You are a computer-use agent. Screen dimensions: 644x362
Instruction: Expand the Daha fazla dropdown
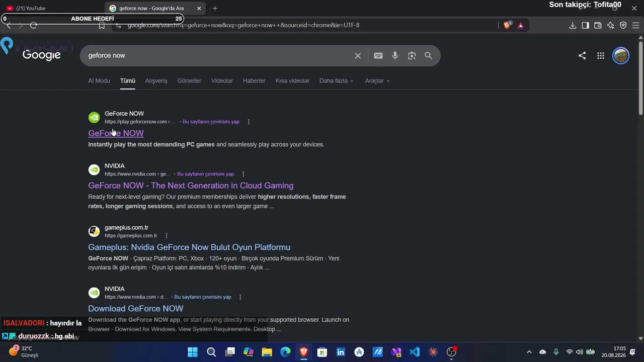337,81
